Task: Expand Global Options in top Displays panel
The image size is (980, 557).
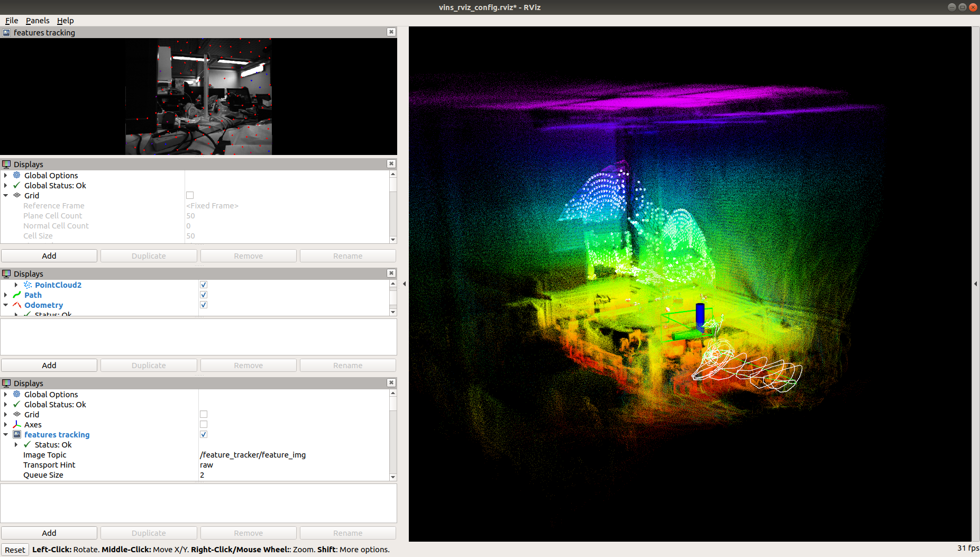Action: pos(6,175)
